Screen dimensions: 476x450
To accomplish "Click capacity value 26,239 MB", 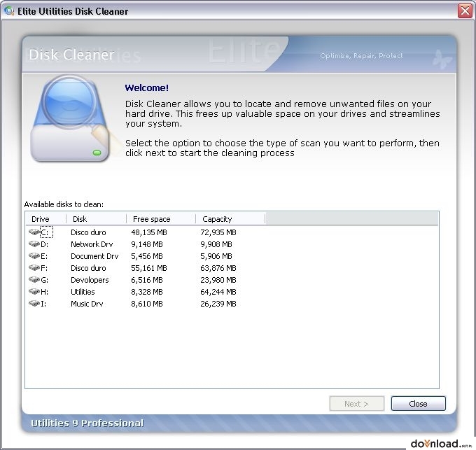I will [218, 304].
